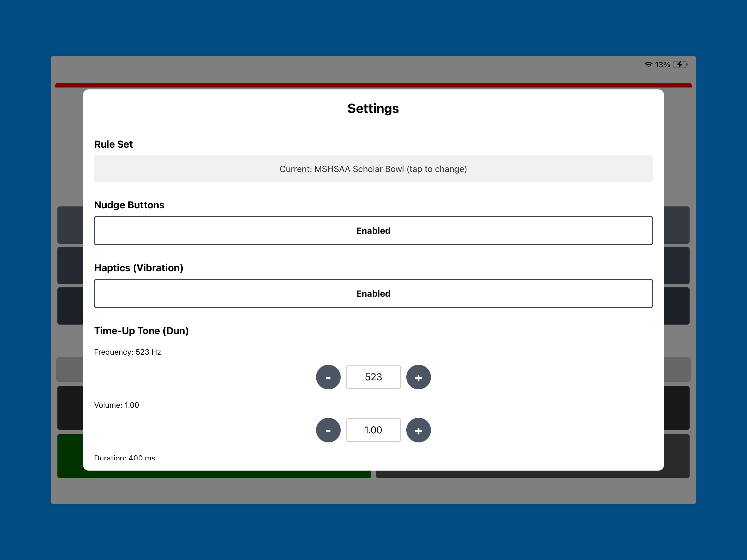This screenshot has height=560, width=747.
Task: Click the frequency input field showing 523
Action: click(x=373, y=377)
